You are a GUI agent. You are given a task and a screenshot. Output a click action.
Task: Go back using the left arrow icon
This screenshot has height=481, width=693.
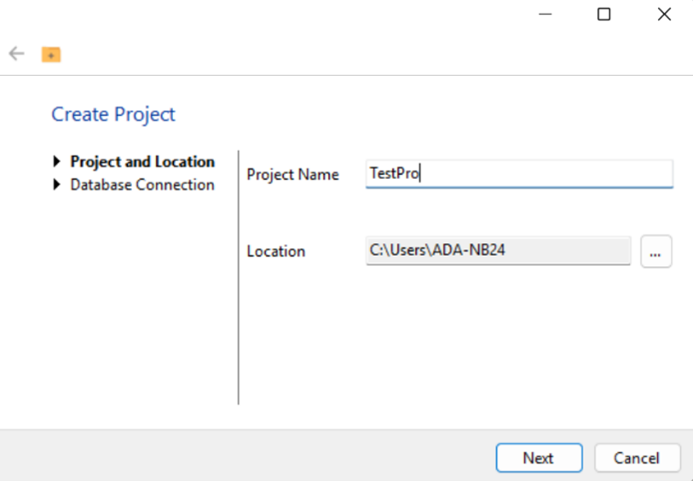point(17,54)
